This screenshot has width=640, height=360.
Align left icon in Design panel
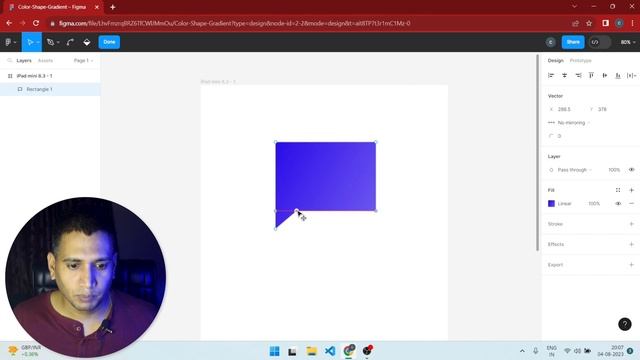[x=551, y=76]
